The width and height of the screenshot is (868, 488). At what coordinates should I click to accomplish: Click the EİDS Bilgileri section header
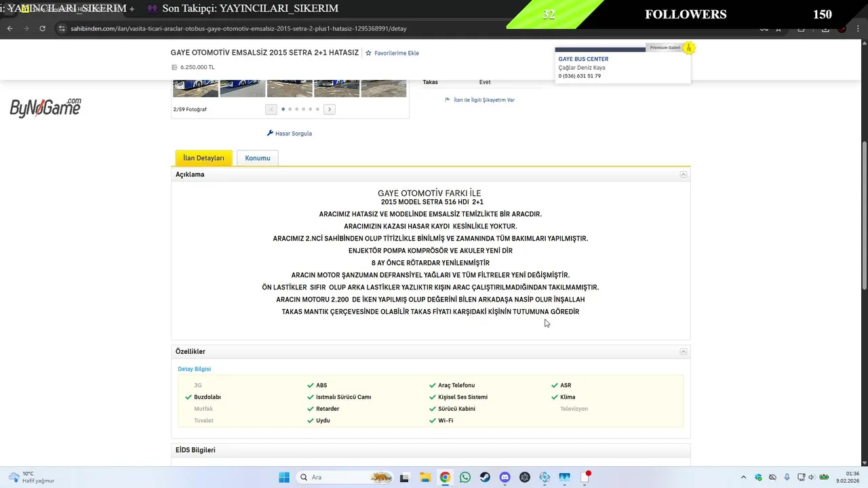tap(431, 450)
